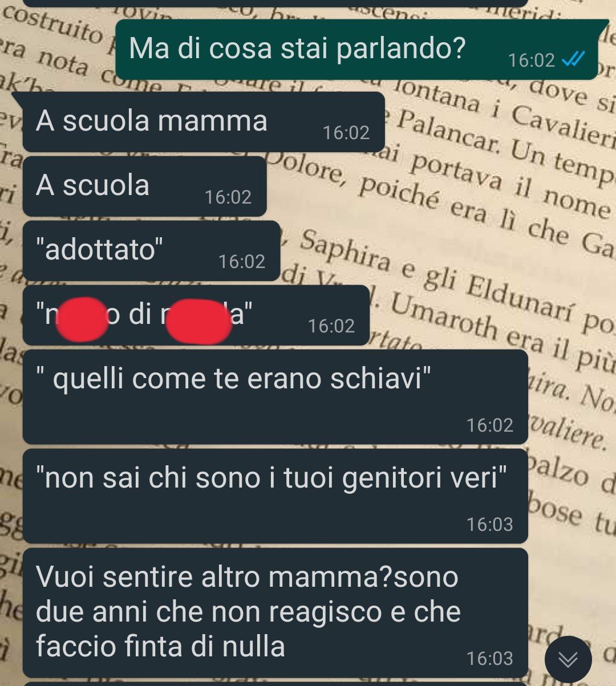Image resolution: width=616 pixels, height=686 pixels.
Task: Select the "quelli come te erano schiavi" message
Action: 275,397
